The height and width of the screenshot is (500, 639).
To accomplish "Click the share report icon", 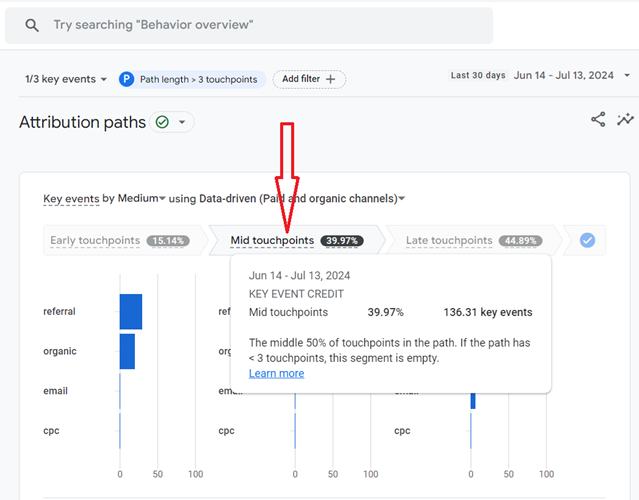I will coord(598,119).
